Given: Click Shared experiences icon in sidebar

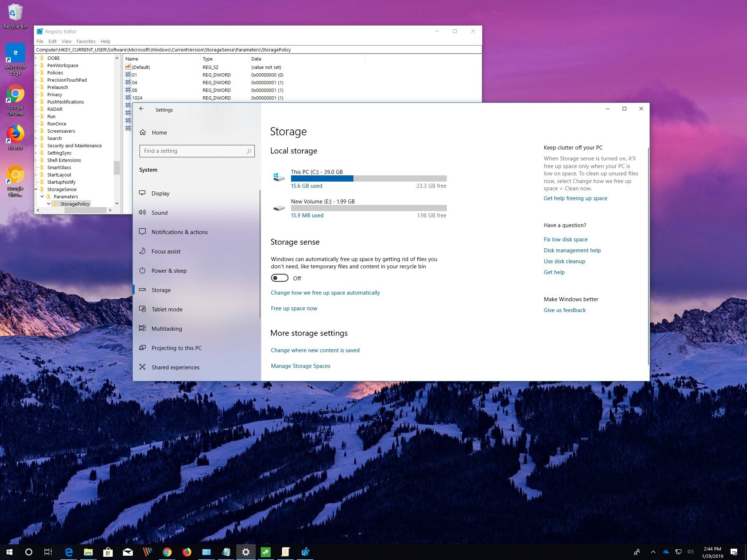Looking at the screenshot, I should [143, 367].
